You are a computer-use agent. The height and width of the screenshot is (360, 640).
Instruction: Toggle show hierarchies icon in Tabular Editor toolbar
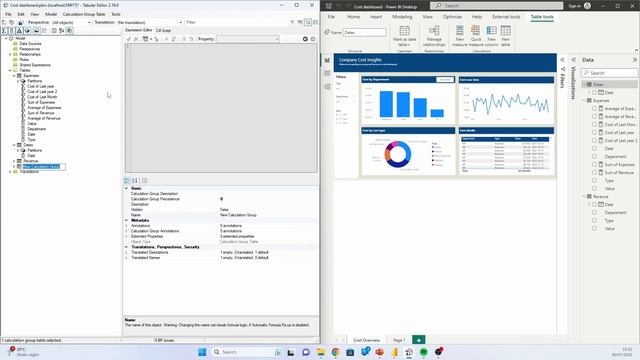point(19,31)
